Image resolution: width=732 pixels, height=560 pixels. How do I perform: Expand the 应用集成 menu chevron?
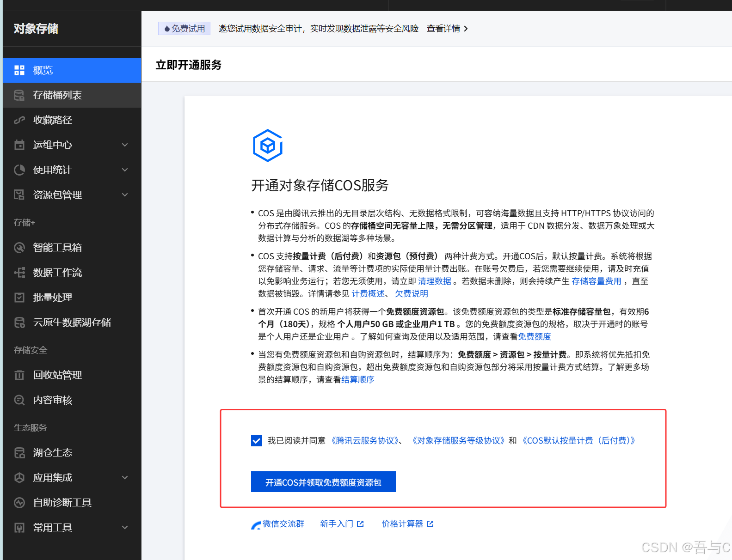pos(125,478)
